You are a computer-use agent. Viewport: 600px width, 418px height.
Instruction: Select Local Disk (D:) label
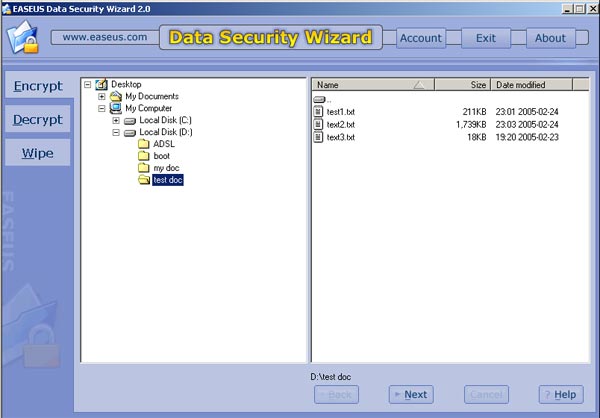pyautogui.click(x=166, y=132)
